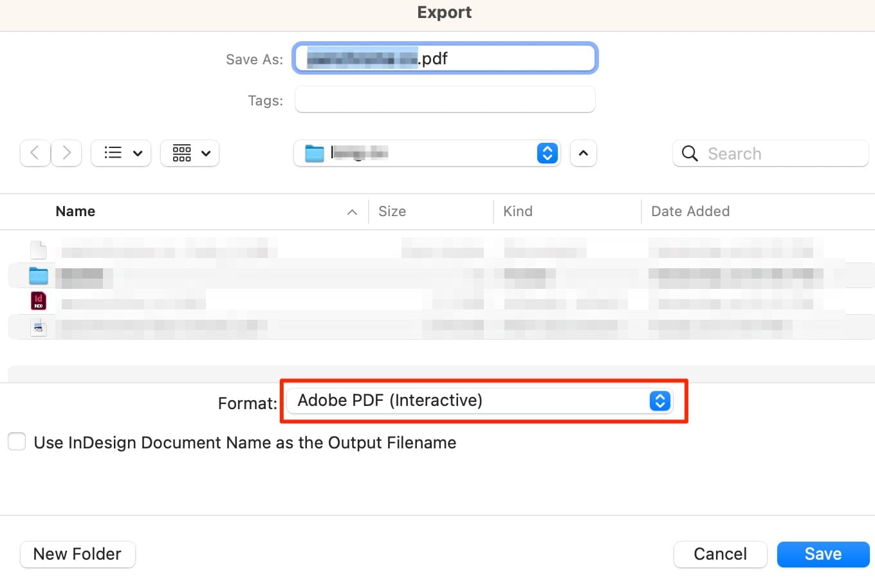Image resolution: width=875 pixels, height=588 pixels.
Task: Open the list view options dropdown
Action: coord(120,153)
